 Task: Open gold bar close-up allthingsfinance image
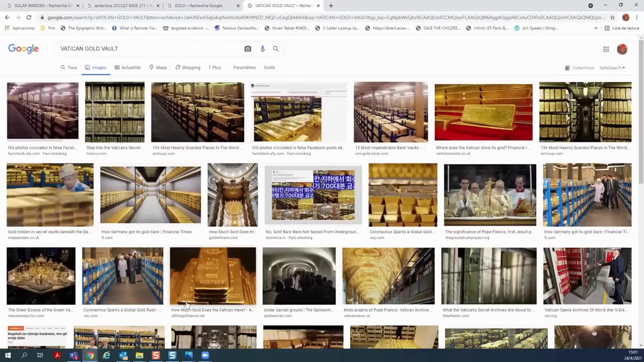(x=213, y=276)
